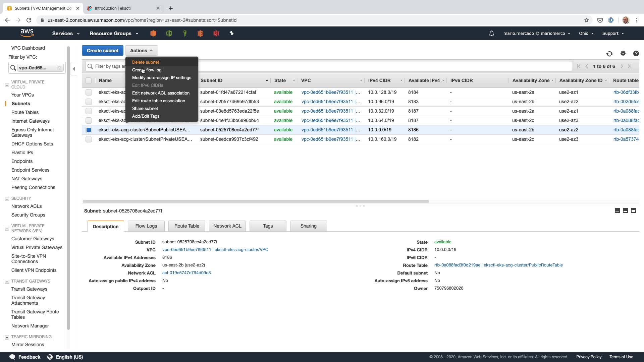
Task: Clear the VPC filter field
Action: coord(59,68)
